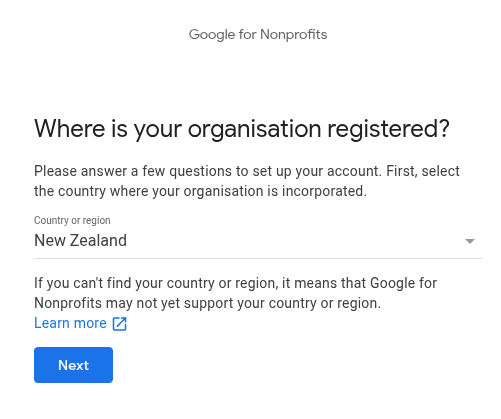This screenshot has height=419, width=501.
Task: Click the Next button
Action: point(73,365)
